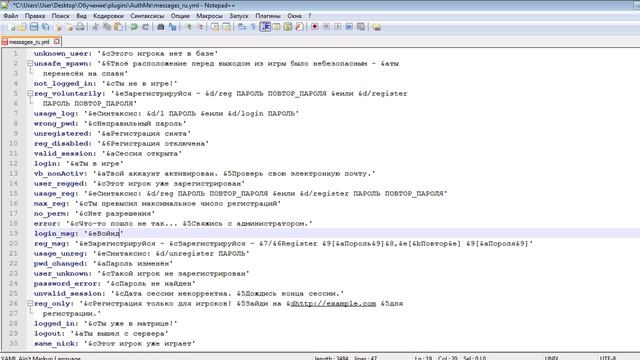This screenshot has height=360, width=640.
Task: Click the Stop recording macro icon
Action: tap(326, 27)
